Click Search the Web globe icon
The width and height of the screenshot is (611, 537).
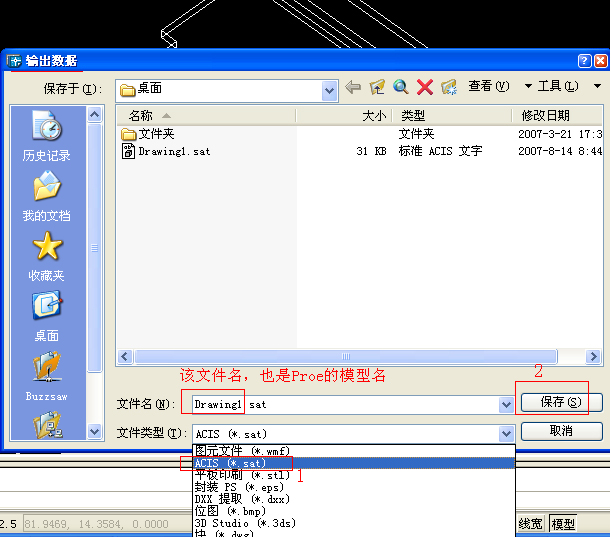(401, 87)
